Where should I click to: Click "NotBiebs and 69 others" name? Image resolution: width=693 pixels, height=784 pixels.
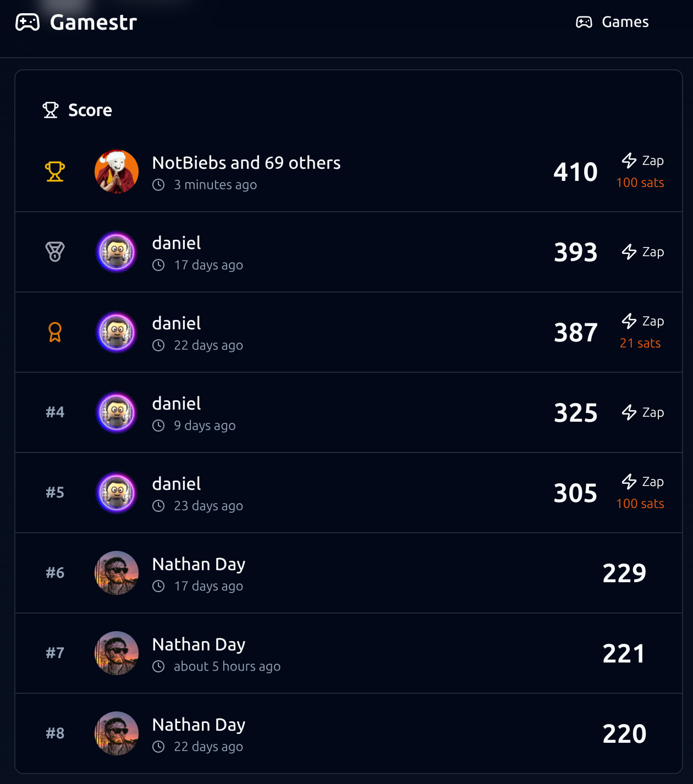246,163
